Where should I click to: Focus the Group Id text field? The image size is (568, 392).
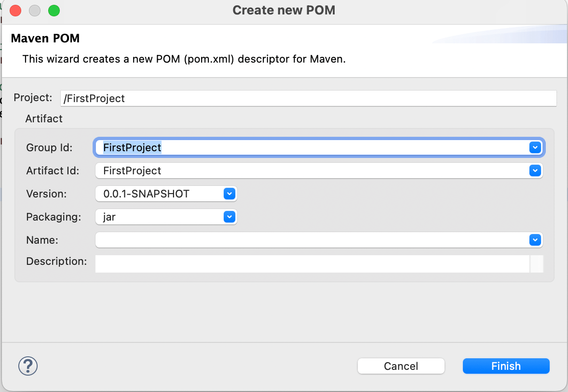(x=309, y=147)
